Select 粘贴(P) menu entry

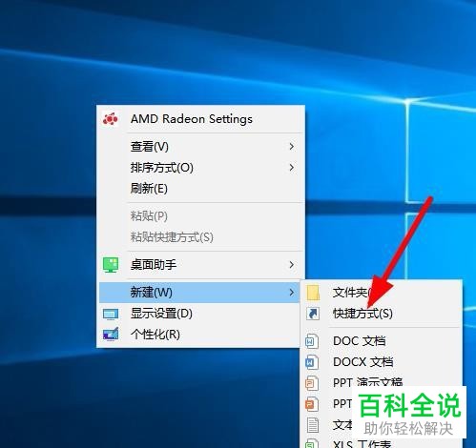click(x=200, y=216)
